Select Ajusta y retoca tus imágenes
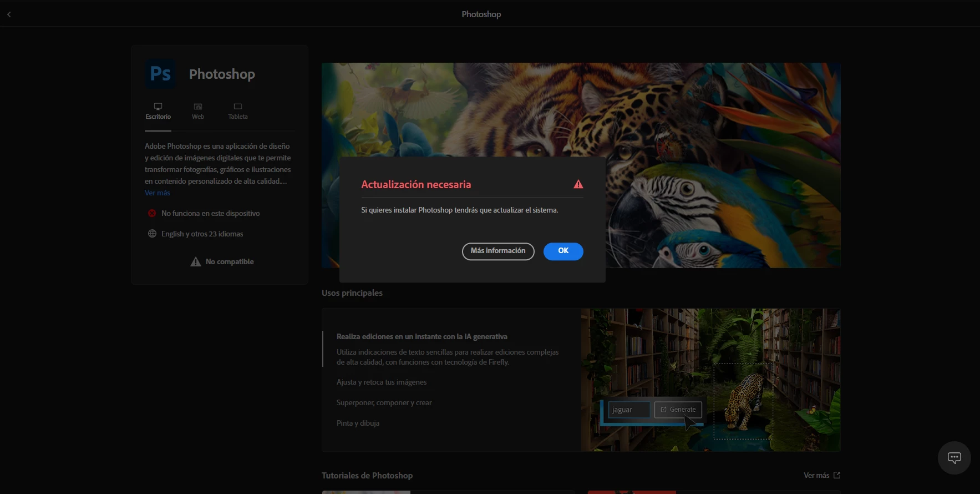The image size is (980, 494). [x=382, y=382]
